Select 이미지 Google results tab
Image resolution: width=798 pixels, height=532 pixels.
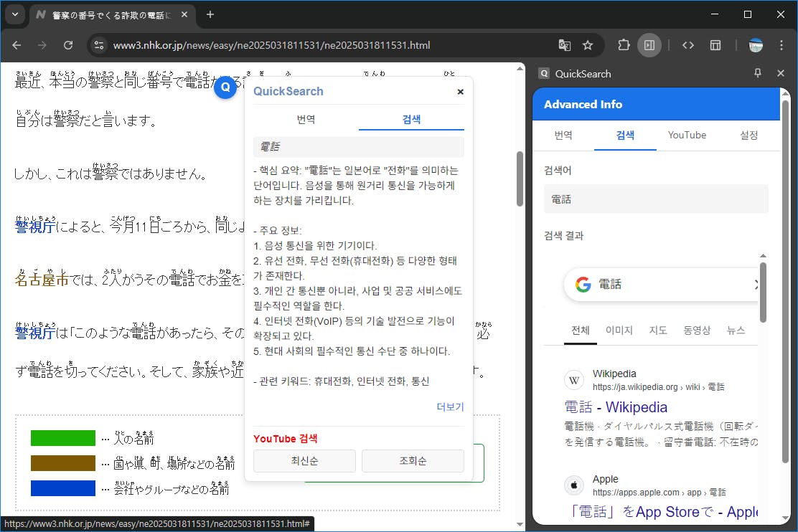point(619,331)
